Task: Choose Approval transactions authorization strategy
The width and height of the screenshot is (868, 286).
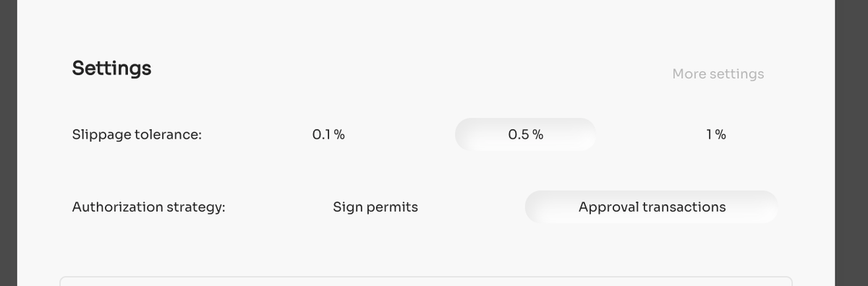Action: click(652, 207)
